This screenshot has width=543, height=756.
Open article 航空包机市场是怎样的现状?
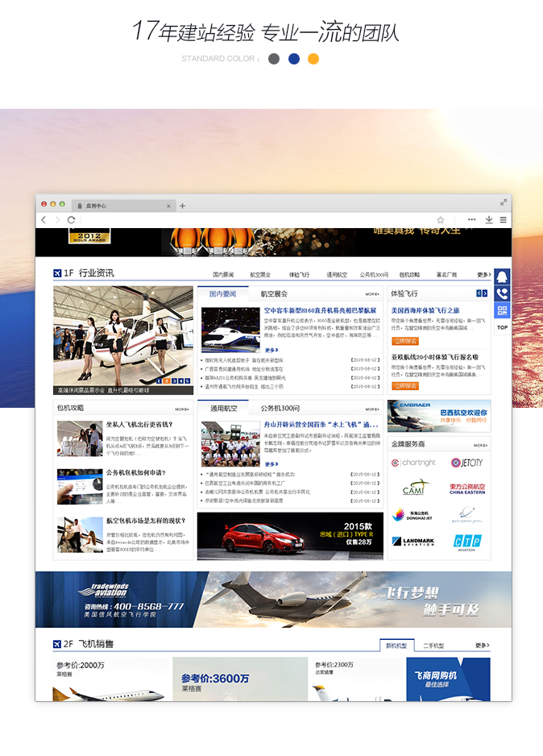[x=146, y=521]
